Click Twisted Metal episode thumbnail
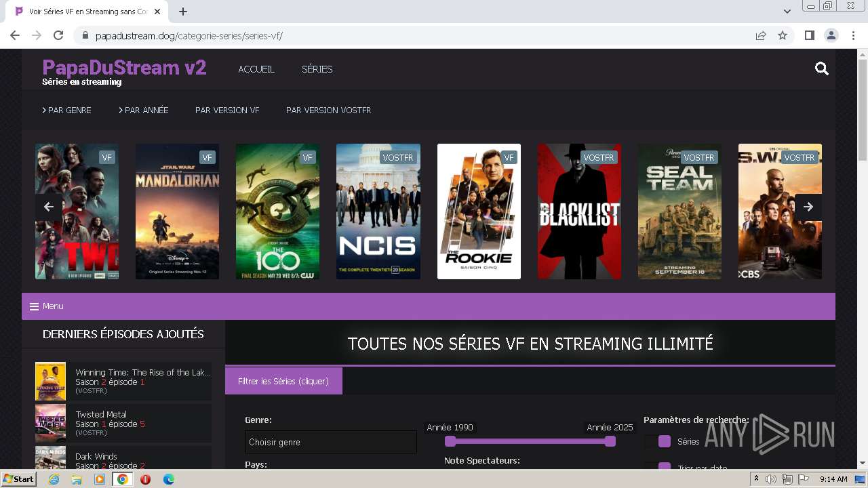The width and height of the screenshot is (868, 488). coord(50,424)
